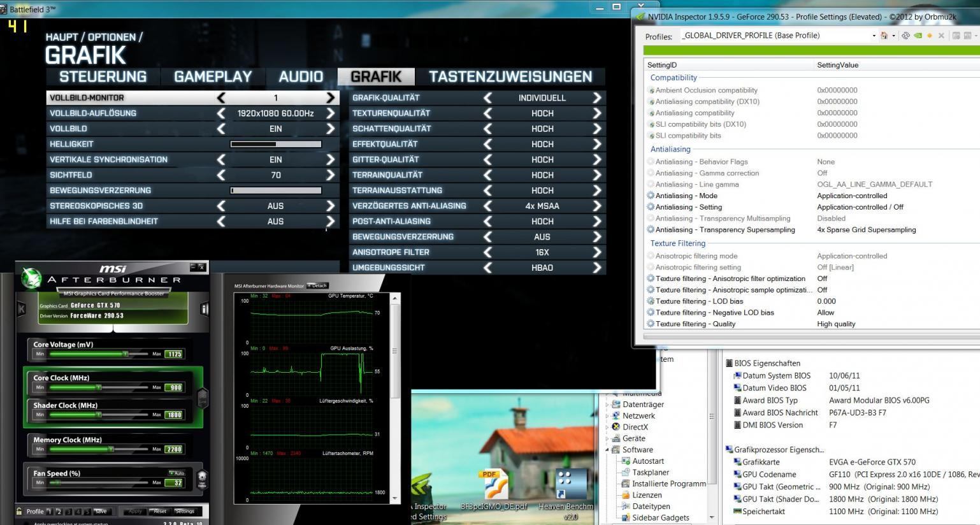Select Afterburner profile slot 1

coord(50,511)
